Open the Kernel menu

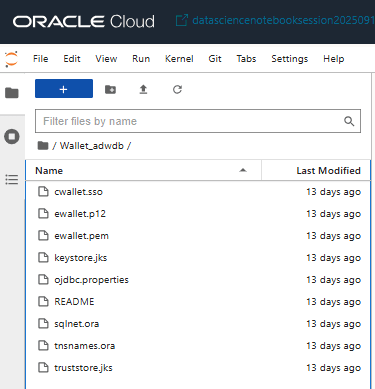coord(179,59)
